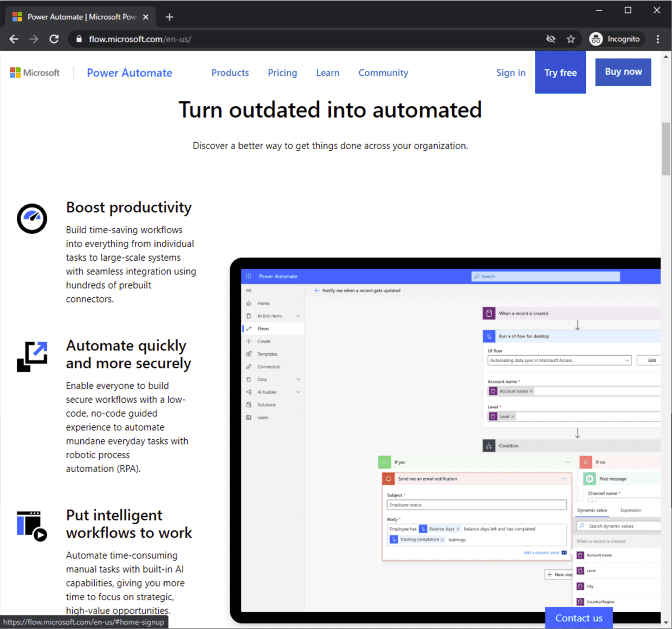Screen dimensions: 672x629
Task: Select Account name in dynamic values list
Action: pos(618,555)
